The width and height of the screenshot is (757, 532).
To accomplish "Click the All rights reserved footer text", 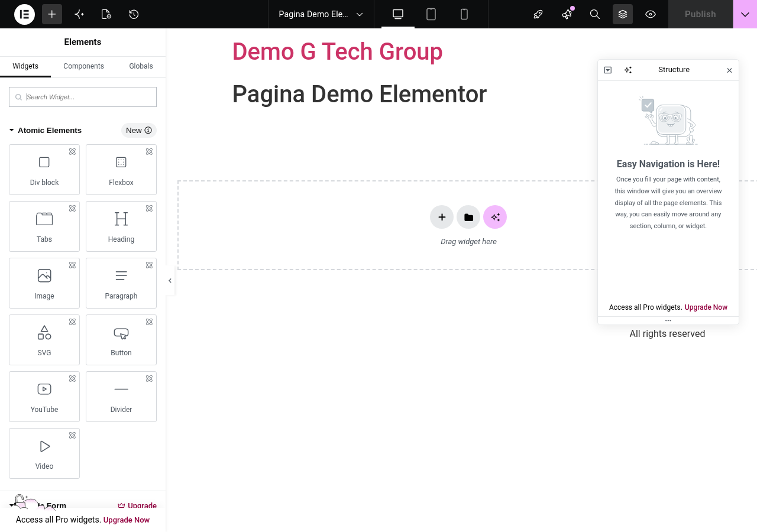I will [667, 334].
